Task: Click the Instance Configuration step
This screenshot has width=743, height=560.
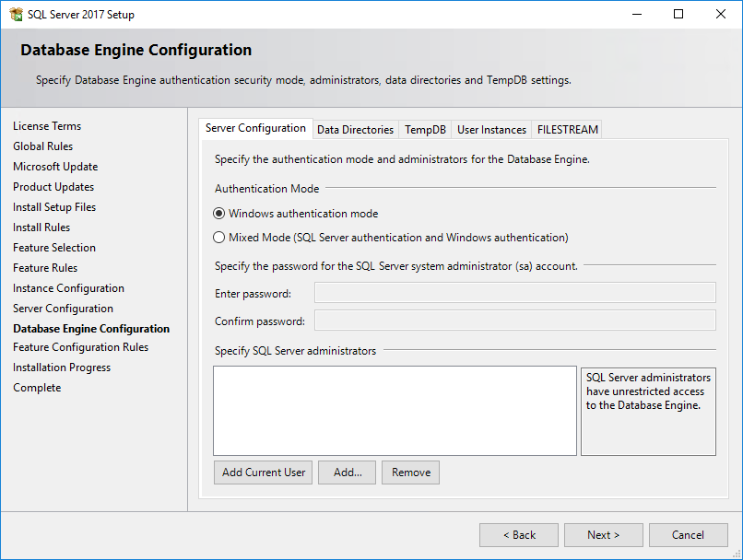Action: pyautogui.click(x=69, y=288)
